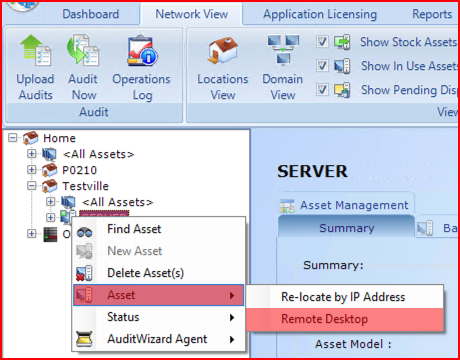
Task: Click the SERVER heading text
Action: pos(312,171)
